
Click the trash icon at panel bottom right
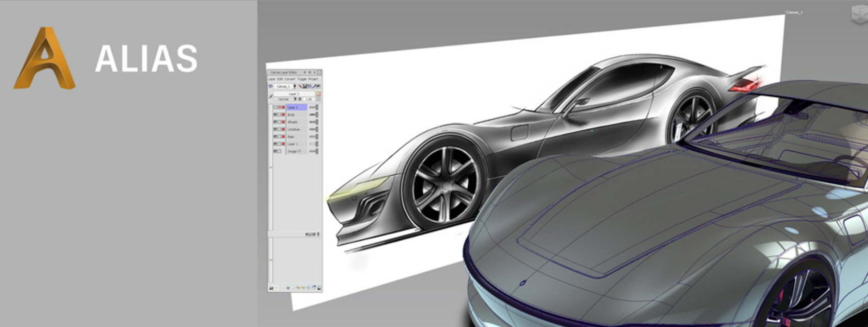(320, 288)
